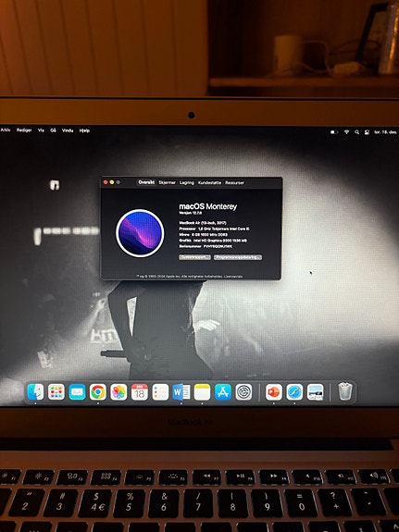399x532 pixels.
Task: Switch to the Skjermer tab
Action: [167, 182]
